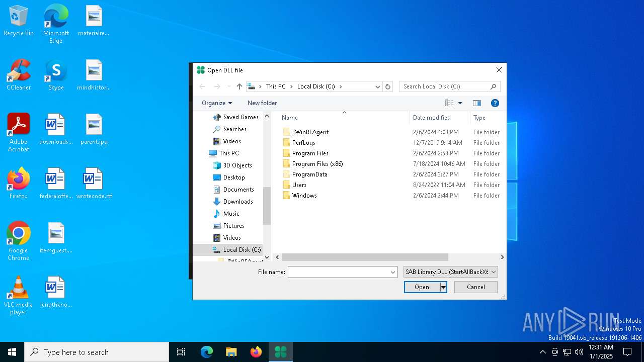Select the CCleaner desktop shortcut
Screen dimensions: 644x362
[x=19, y=75]
